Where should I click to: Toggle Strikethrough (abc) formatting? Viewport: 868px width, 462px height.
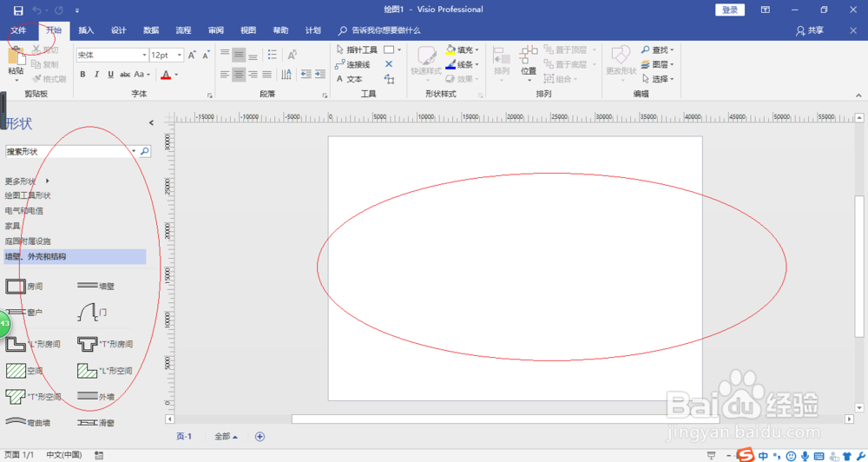point(125,74)
